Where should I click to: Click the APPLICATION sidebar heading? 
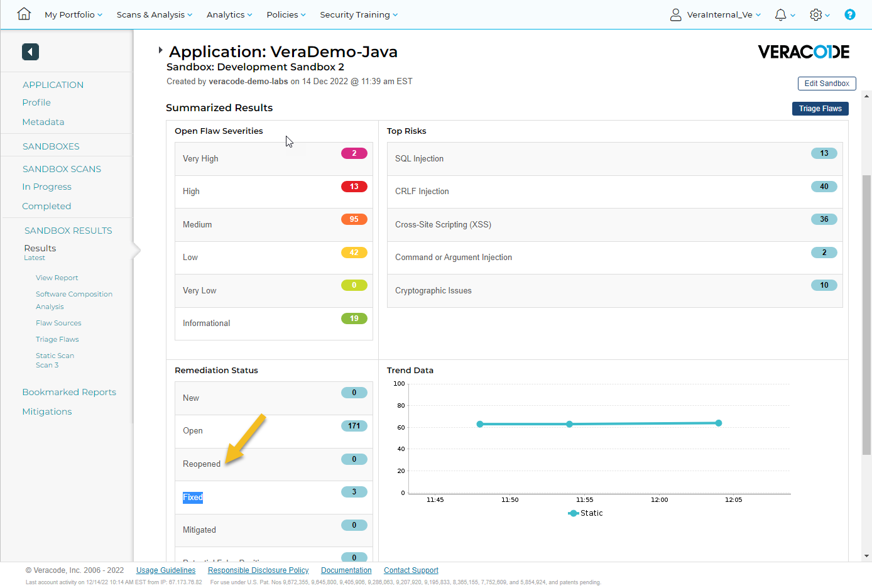53,85
